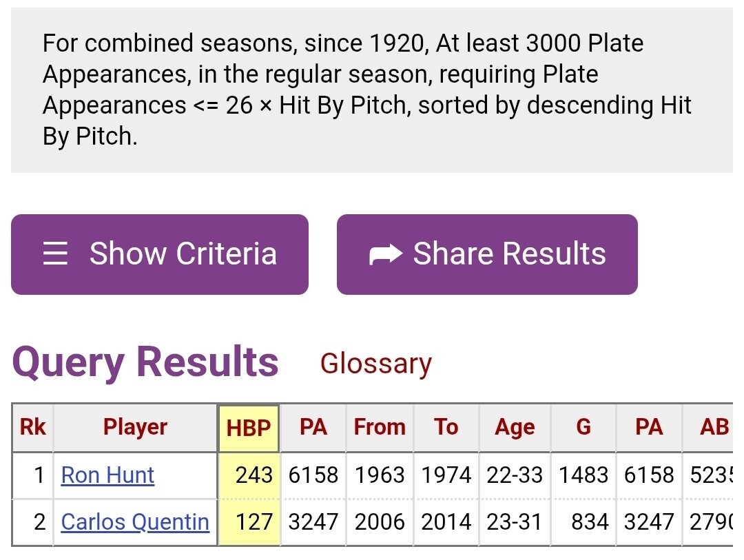Select Carlos Quentin's HBP cell 127
Screen dimensions: 744x560
[254, 522]
